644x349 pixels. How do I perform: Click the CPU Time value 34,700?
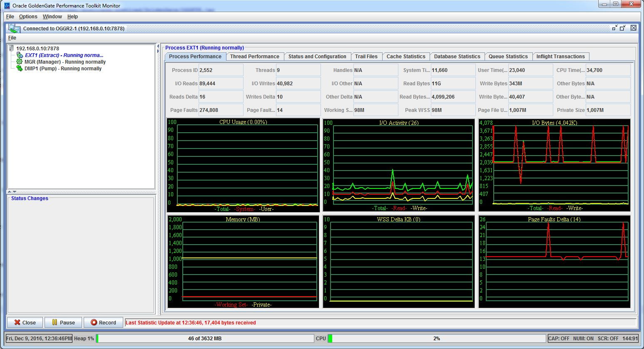point(608,70)
